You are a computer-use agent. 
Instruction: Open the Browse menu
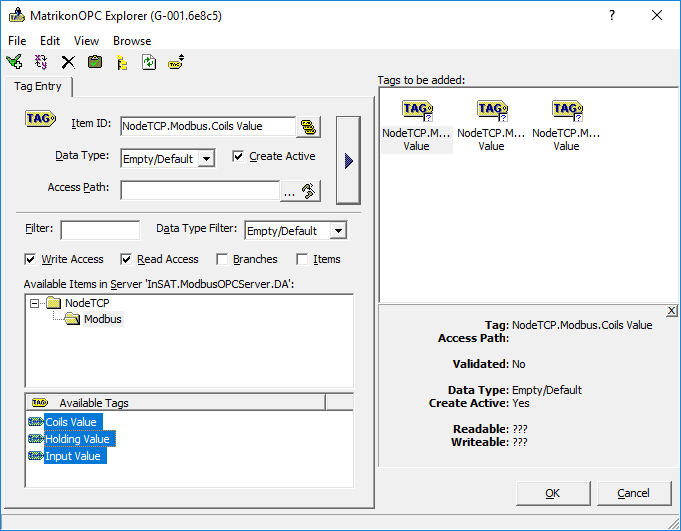(x=132, y=41)
